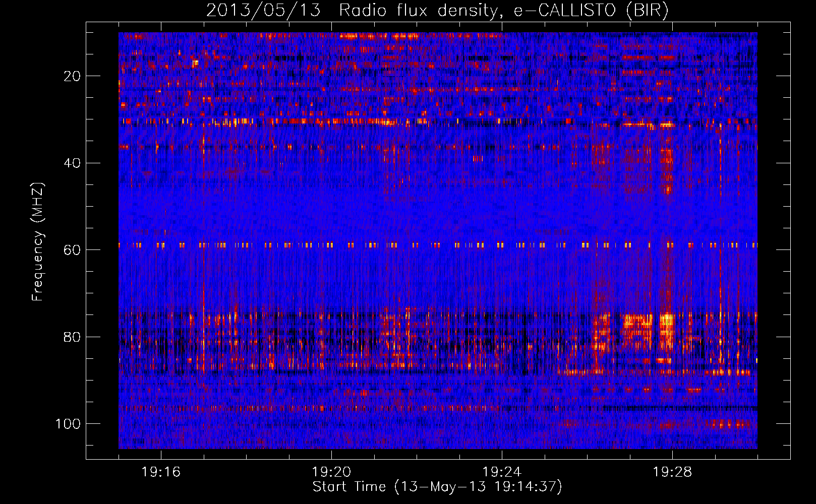Click the 'Frequency (MHZ)' axis label

(x=38, y=242)
